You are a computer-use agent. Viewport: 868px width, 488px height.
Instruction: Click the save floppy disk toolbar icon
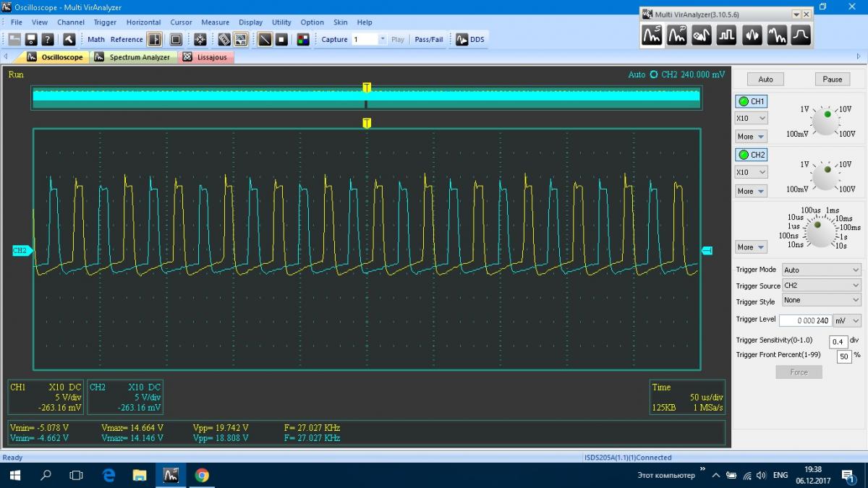click(x=31, y=40)
